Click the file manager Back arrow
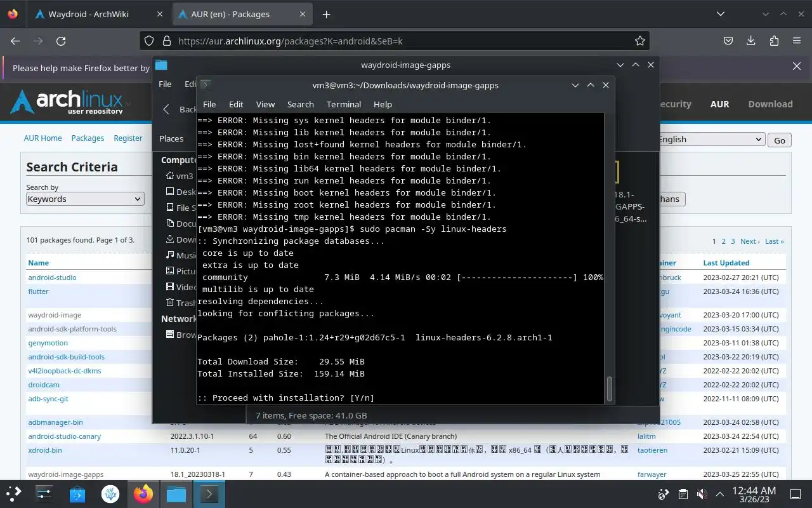This screenshot has height=508, width=812. point(166,109)
